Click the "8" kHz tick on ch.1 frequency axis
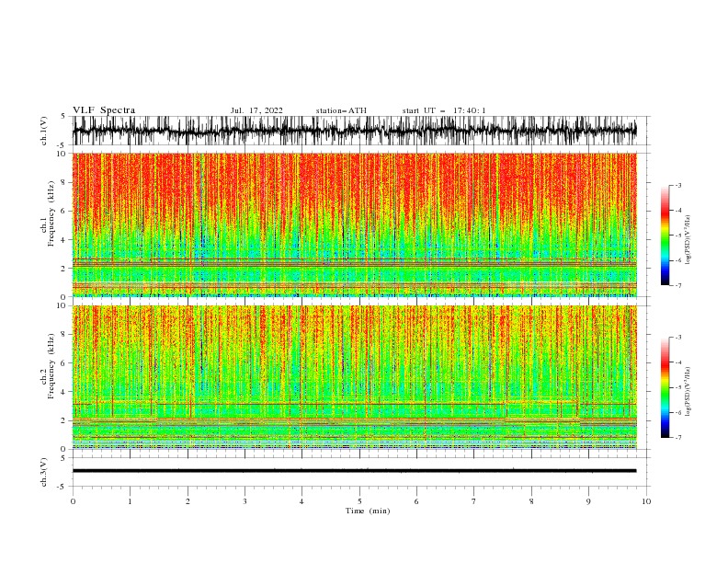The image size is (728, 563). (x=64, y=182)
